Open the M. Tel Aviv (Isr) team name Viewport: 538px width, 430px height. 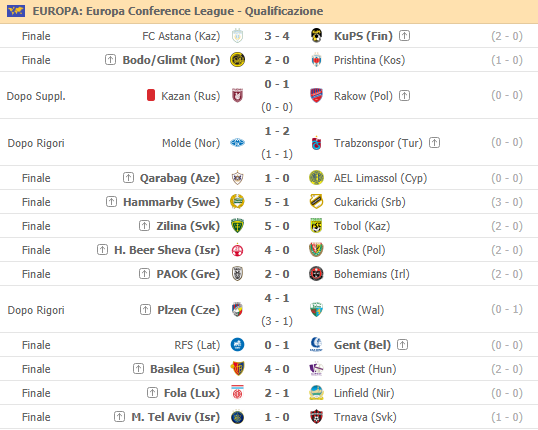(175, 417)
